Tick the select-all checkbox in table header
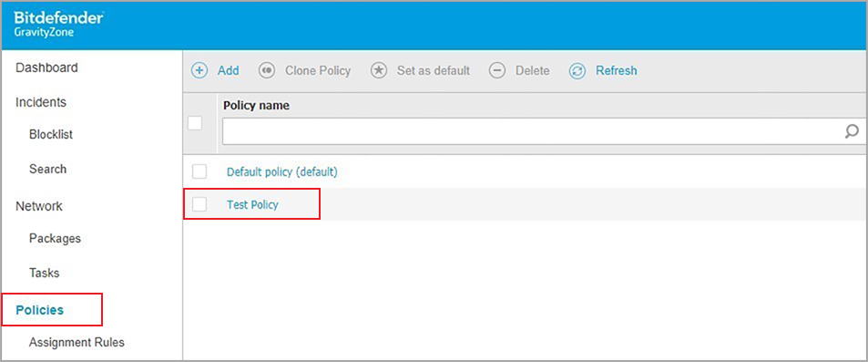This screenshot has height=362, width=868. tap(195, 123)
